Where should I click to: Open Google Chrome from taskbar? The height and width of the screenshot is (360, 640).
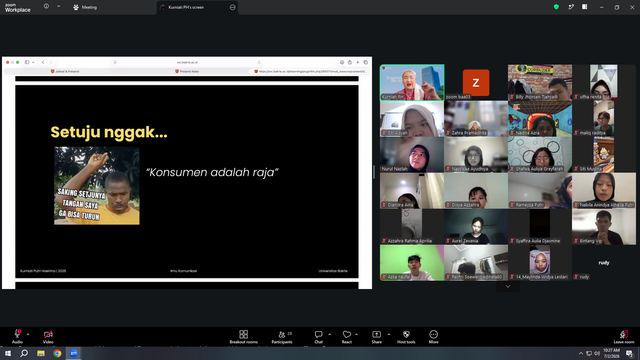coord(57,353)
